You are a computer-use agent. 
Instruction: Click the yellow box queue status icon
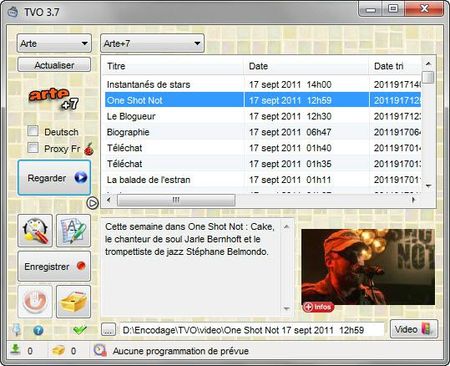[58, 350]
